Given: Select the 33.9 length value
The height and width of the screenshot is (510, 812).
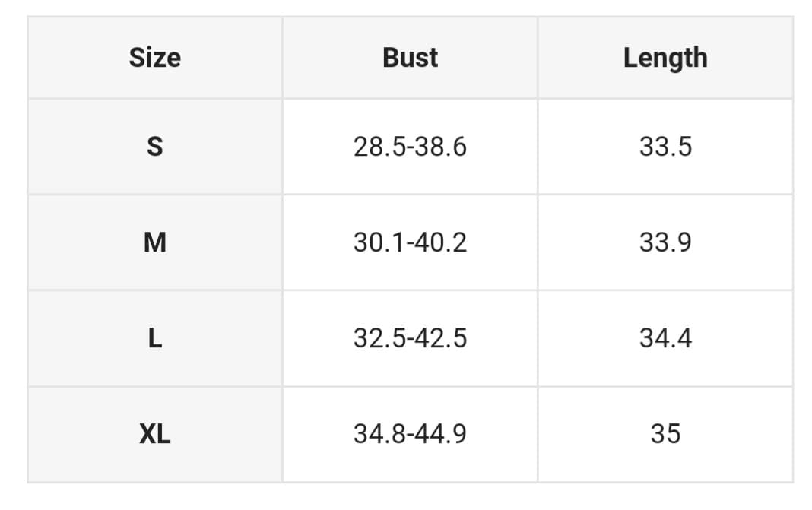Looking at the screenshot, I should click(x=665, y=242).
